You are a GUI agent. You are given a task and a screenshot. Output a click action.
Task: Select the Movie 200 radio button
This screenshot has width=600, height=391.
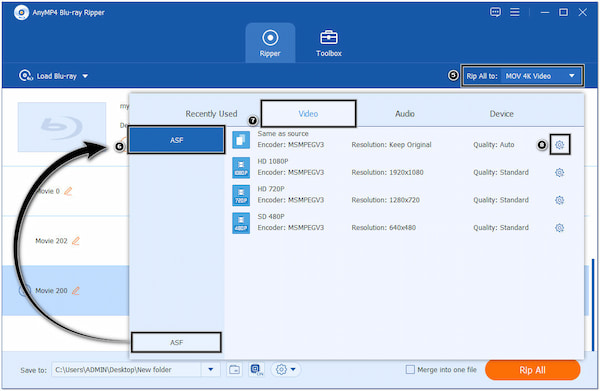point(24,291)
